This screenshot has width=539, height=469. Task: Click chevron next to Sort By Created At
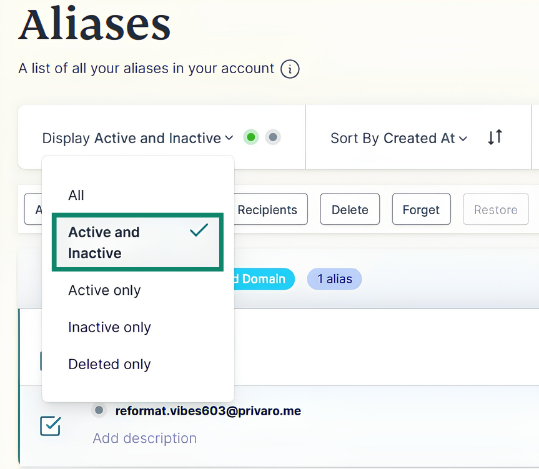pos(463,139)
